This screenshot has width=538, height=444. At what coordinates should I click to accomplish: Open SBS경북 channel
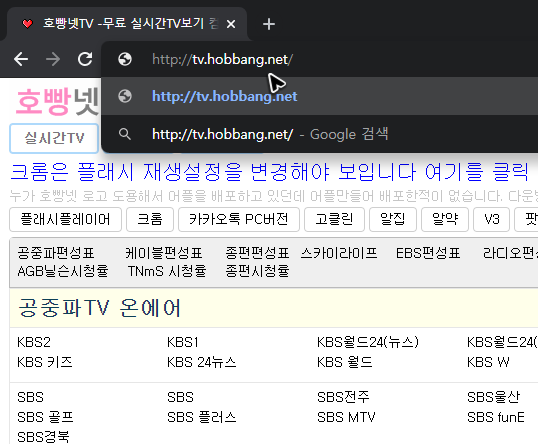(x=43, y=437)
